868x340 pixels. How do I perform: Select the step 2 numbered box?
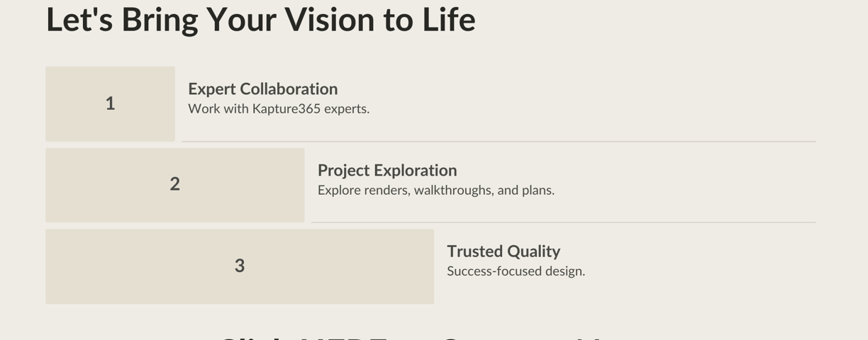tap(175, 185)
